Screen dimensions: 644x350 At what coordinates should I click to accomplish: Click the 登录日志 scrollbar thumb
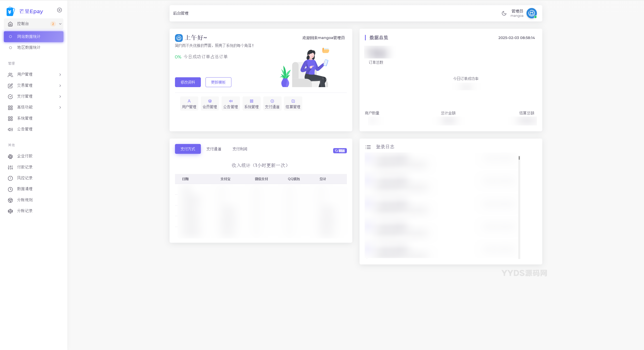519,158
